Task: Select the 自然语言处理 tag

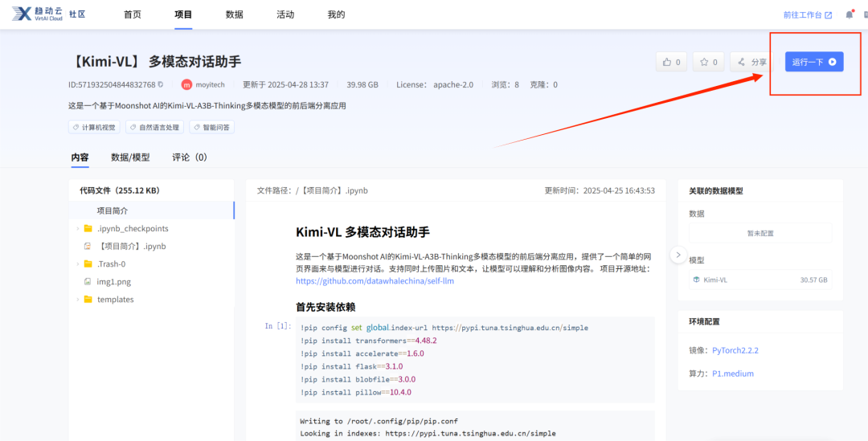Action: (155, 127)
